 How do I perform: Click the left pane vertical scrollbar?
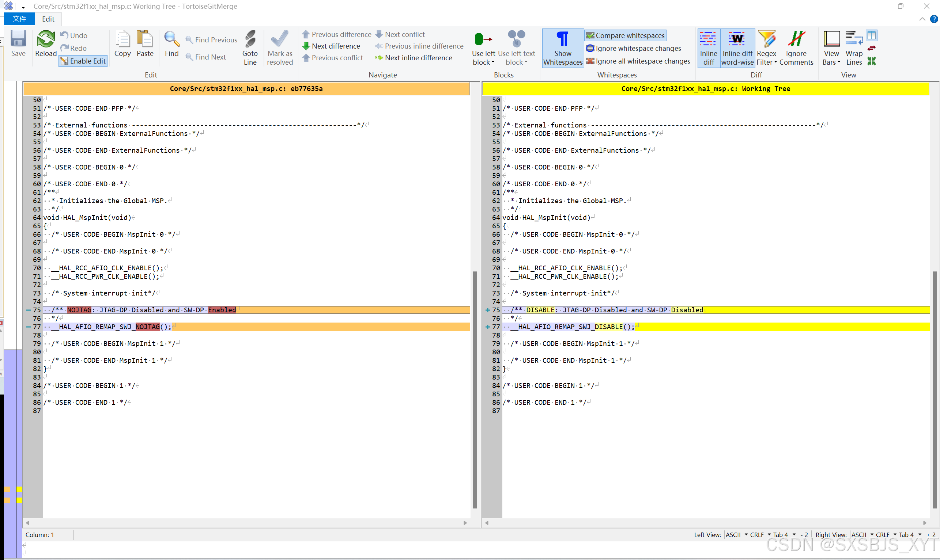[475, 389]
